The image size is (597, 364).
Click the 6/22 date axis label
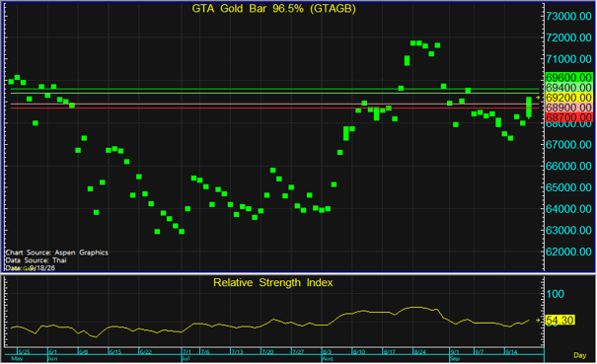click(x=146, y=352)
